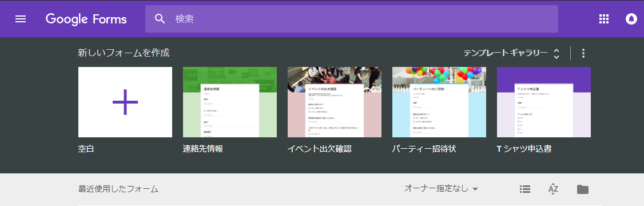Expand テンプレート ギャラリー
This screenshot has width=644, height=206.
tap(511, 53)
